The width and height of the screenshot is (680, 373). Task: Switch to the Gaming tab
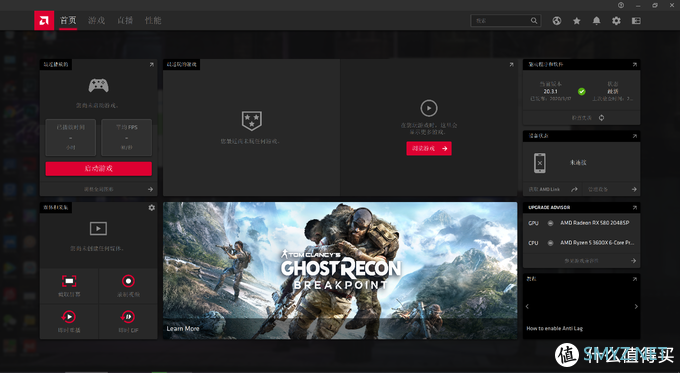[96, 20]
